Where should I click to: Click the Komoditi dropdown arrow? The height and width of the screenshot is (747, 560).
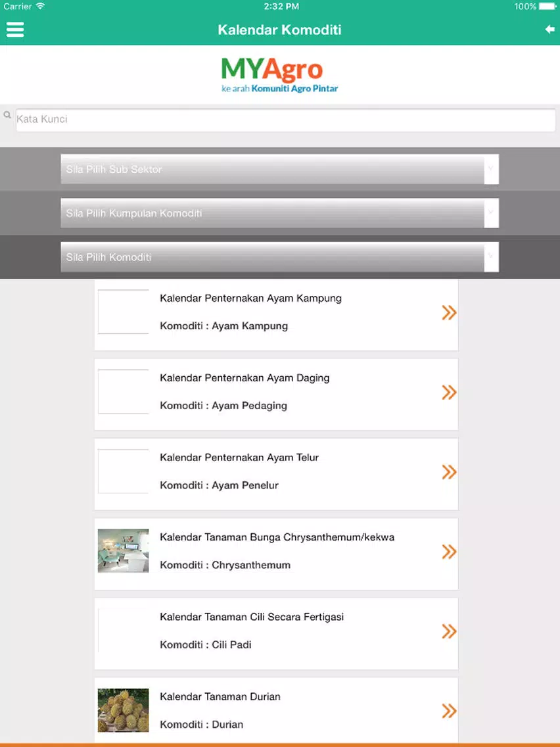pyautogui.click(x=491, y=256)
